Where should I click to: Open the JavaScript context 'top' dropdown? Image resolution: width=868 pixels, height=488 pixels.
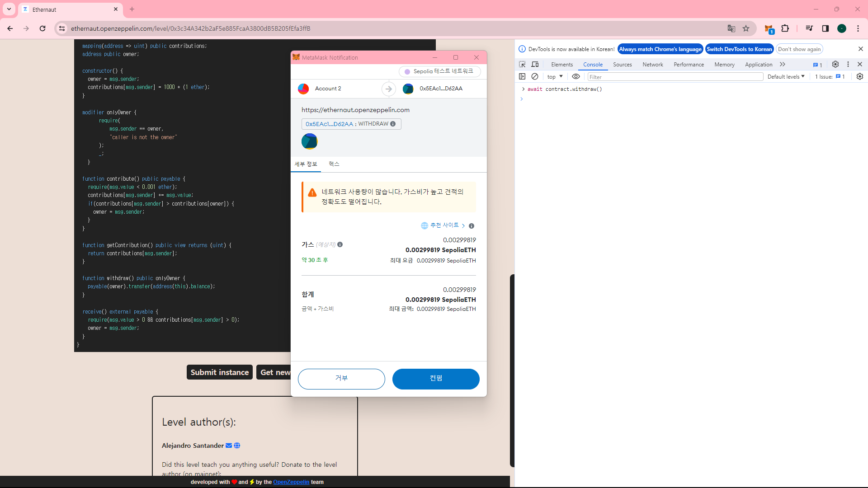click(555, 77)
